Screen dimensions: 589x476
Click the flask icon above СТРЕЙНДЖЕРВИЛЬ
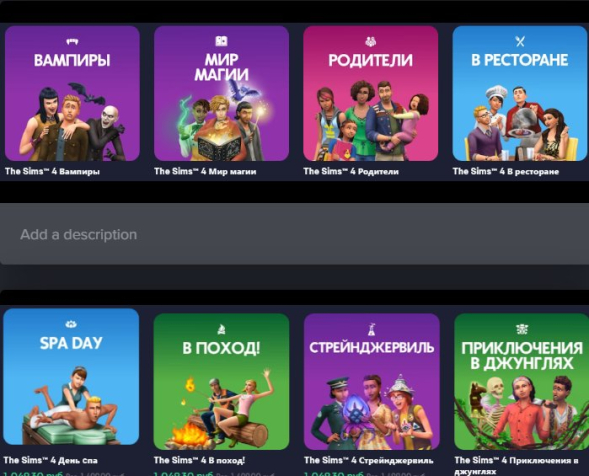pos(372,329)
